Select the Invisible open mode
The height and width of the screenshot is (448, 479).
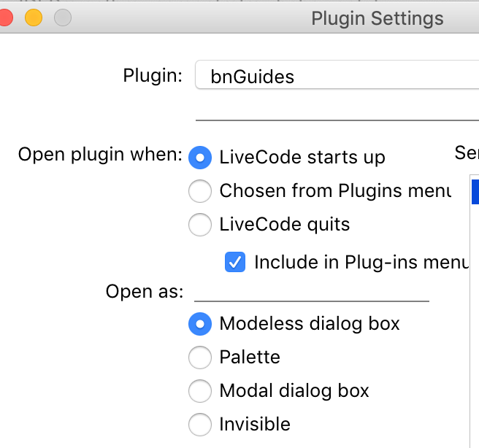[200, 424]
